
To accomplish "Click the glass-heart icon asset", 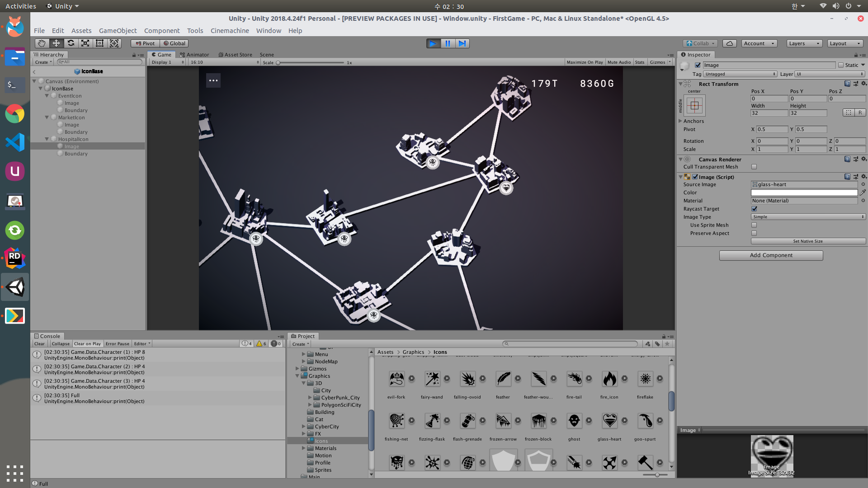I will [x=609, y=421].
